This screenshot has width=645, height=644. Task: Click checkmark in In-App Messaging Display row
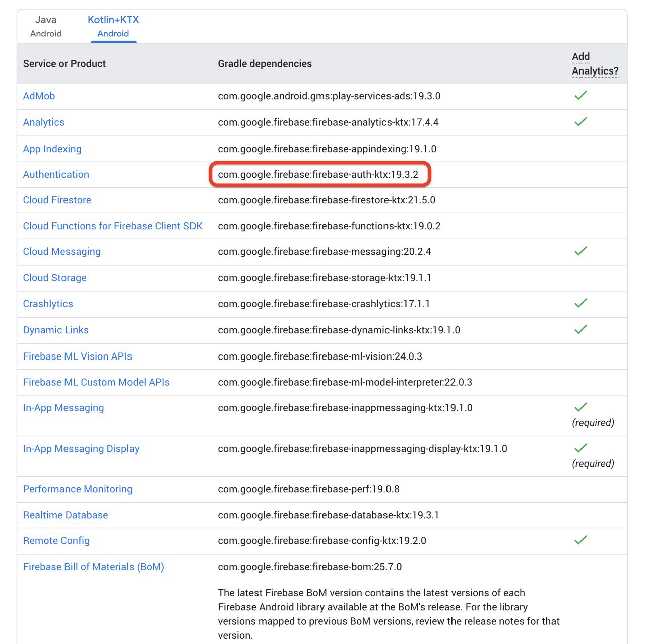(x=580, y=448)
